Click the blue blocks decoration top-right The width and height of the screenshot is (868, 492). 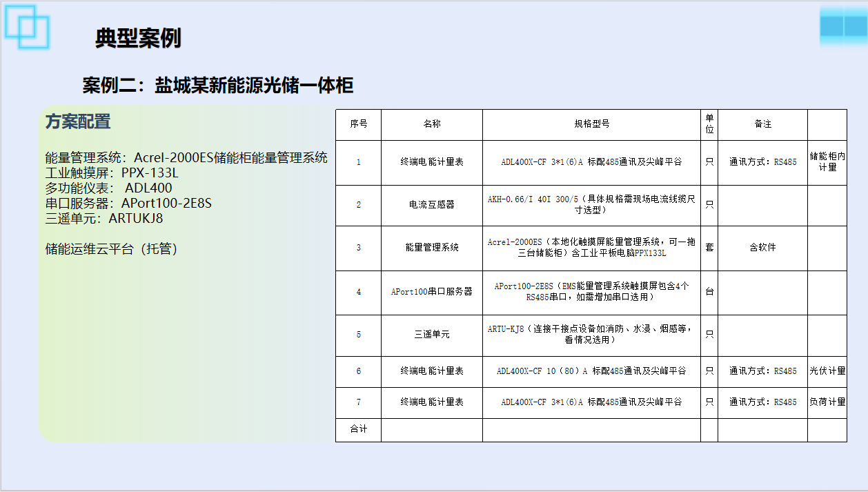pyautogui.click(x=842, y=26)
